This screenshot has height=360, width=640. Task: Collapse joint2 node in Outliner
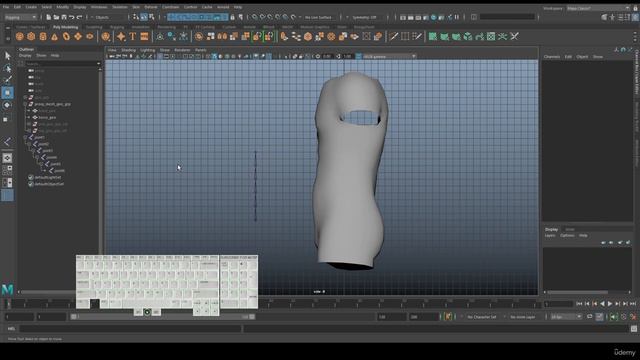coord(29,144)
